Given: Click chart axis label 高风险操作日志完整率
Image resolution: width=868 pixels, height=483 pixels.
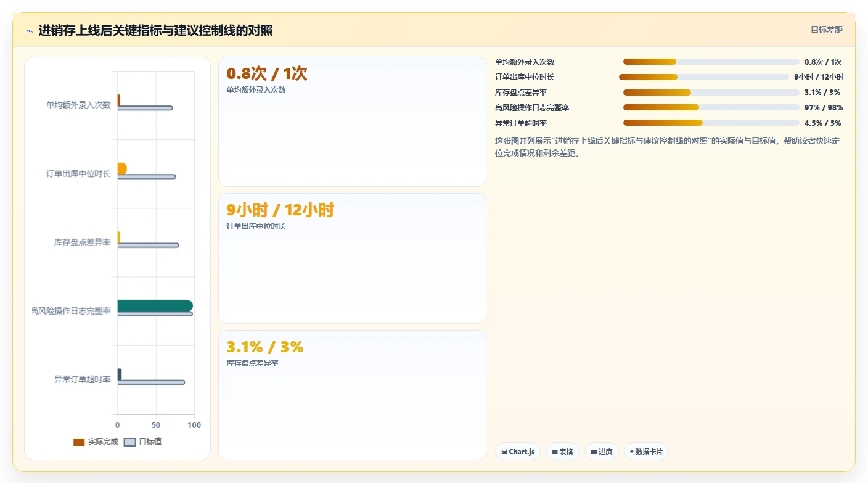Looking at the screenshot, I should coord(71,311).
